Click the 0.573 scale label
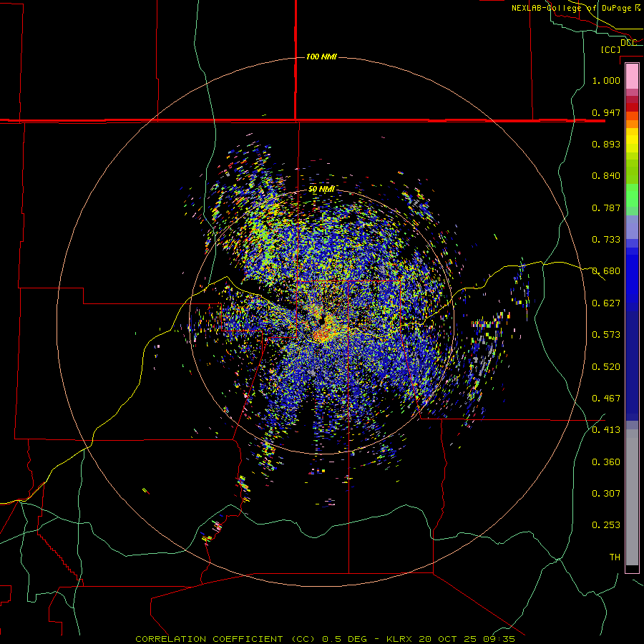This screenshot has height=644, width=644. (x=606, y=335)
